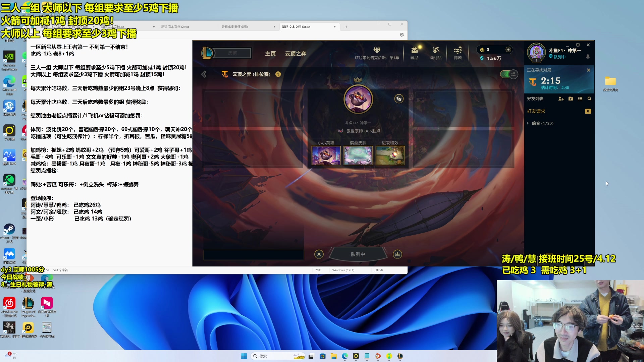Click the chat input field in lobby
644x362 pixels.
pyautogui.click(x=254, y=255)
